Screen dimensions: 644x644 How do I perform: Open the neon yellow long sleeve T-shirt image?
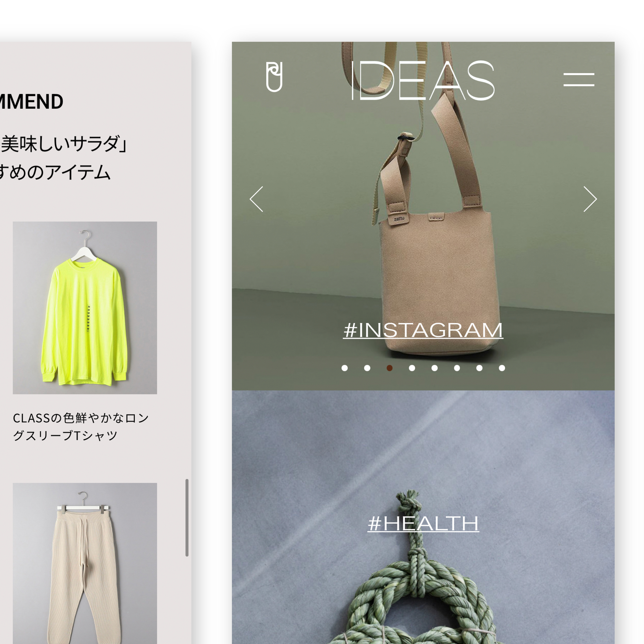tap(85, 308)
